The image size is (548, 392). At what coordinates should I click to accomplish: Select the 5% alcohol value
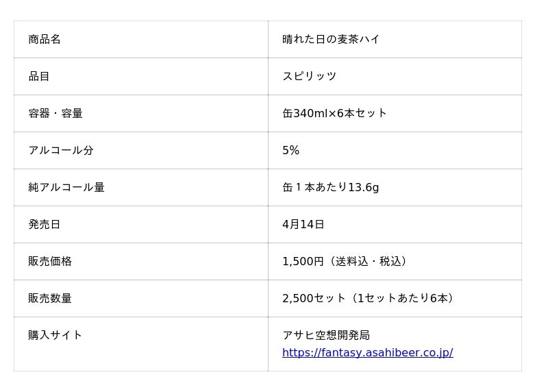(x=290, y=151)
